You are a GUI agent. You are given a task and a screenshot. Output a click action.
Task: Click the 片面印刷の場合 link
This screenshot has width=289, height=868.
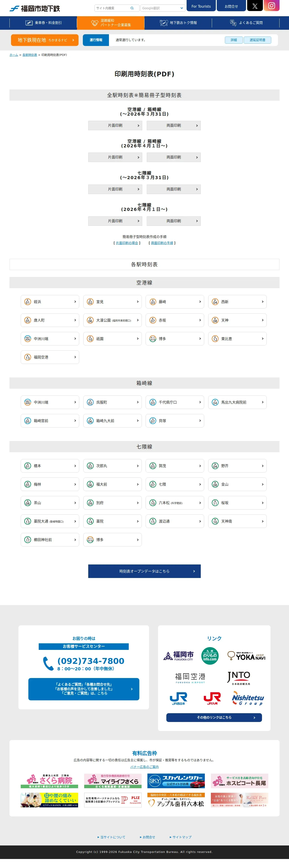pyautogui.click(x=127, y=243)
